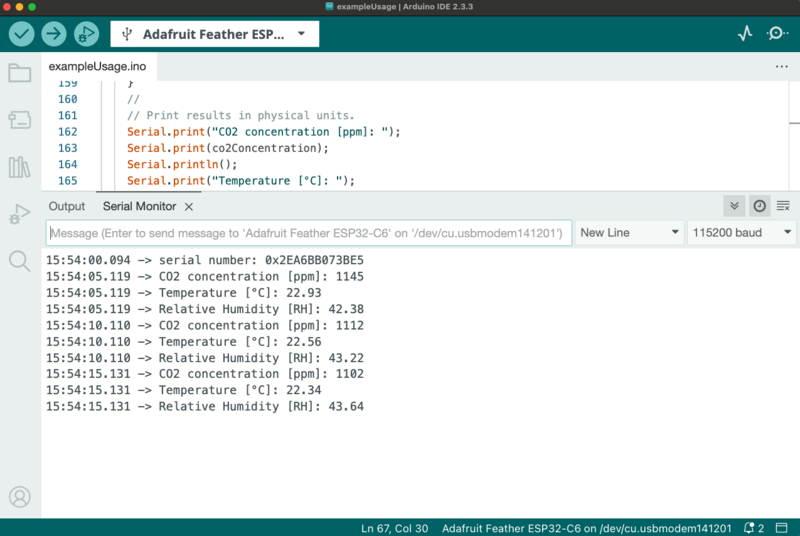Click the Serial.println() code line

pyautogui.click(x=182, y=164)
